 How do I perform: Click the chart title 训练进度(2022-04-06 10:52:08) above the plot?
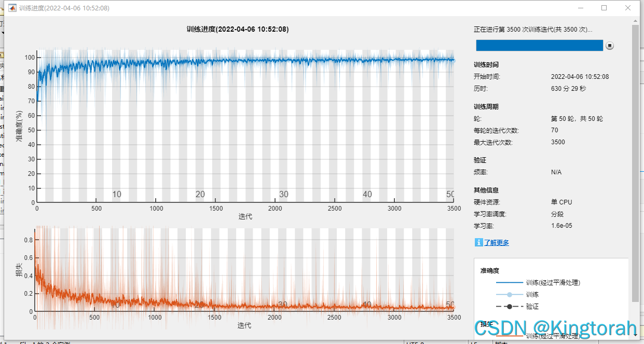(238, 30)
